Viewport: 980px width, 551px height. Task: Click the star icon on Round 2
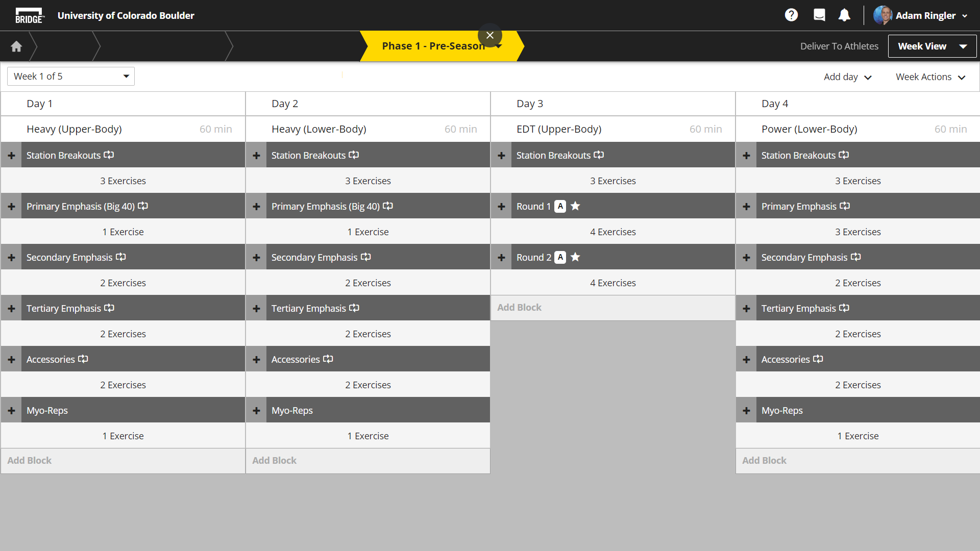(575, 257)
